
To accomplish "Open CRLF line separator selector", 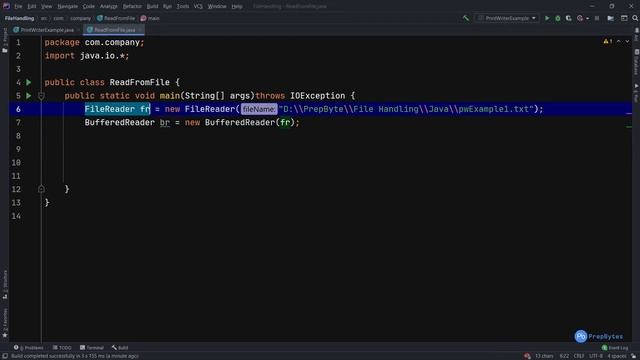I will (579, 356).
